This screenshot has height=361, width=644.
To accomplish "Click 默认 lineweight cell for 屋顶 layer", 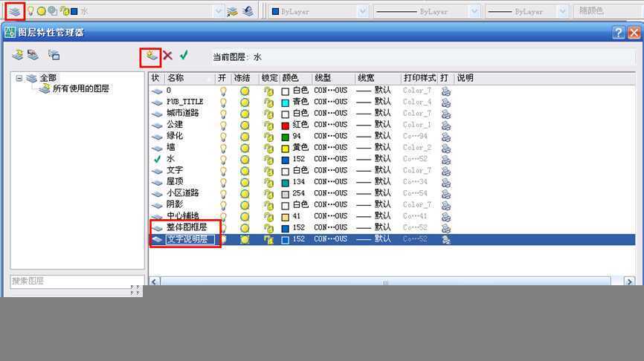I will pos(373,182).
